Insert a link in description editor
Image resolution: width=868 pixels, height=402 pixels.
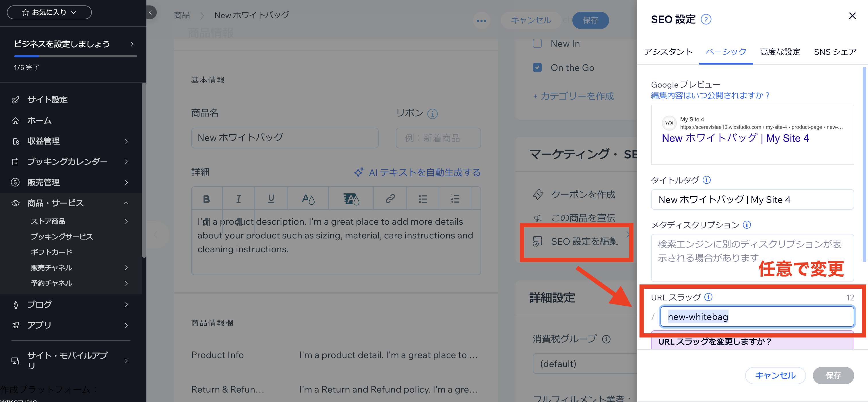pos(390,199)
